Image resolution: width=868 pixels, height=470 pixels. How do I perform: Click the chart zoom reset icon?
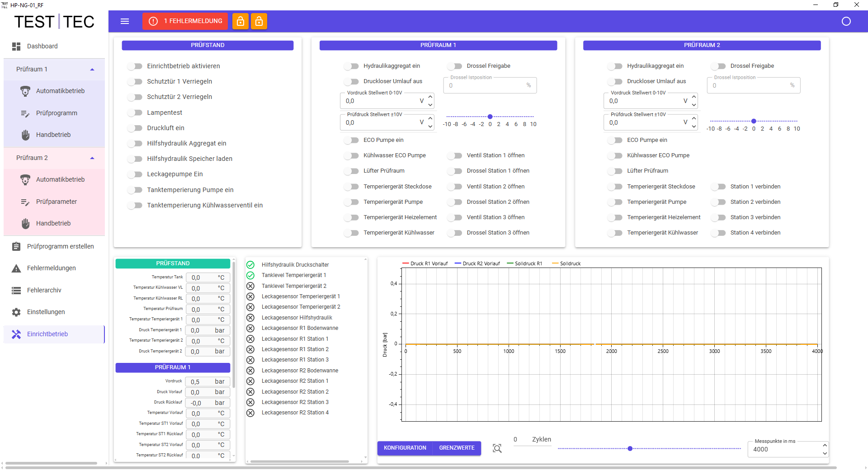click(x=497, y=448)
